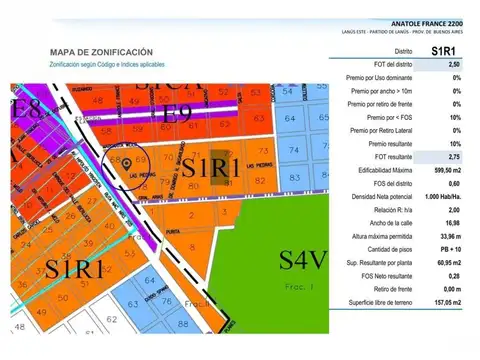
Task: Click the 'Premio por Retiro Lateral' label
Action: point(381,130)
